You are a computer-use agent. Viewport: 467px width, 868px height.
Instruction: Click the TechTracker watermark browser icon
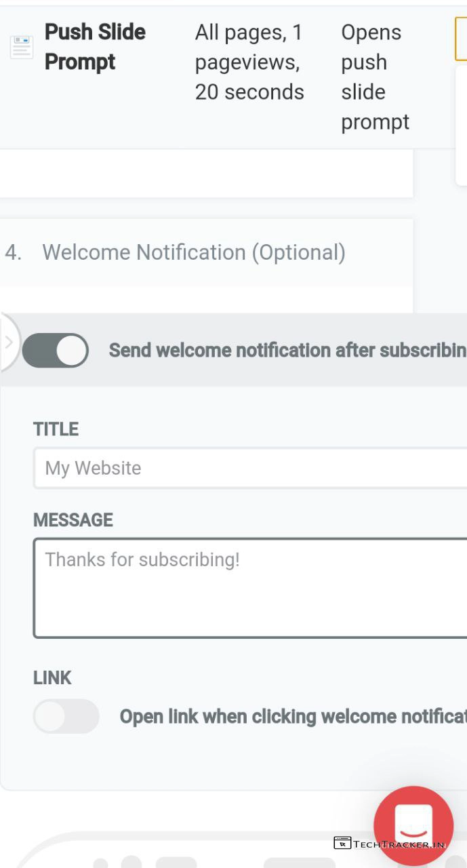(x=342, y=844)
